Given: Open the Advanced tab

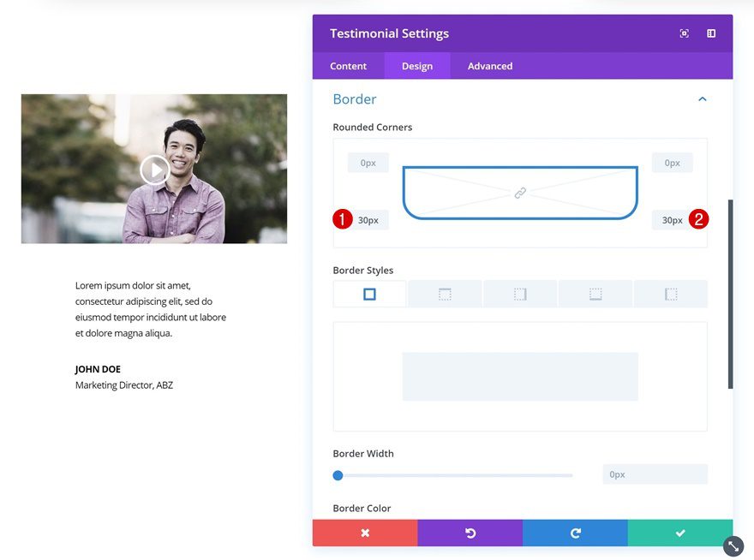Looking at the screenshot, I should 488,65.
